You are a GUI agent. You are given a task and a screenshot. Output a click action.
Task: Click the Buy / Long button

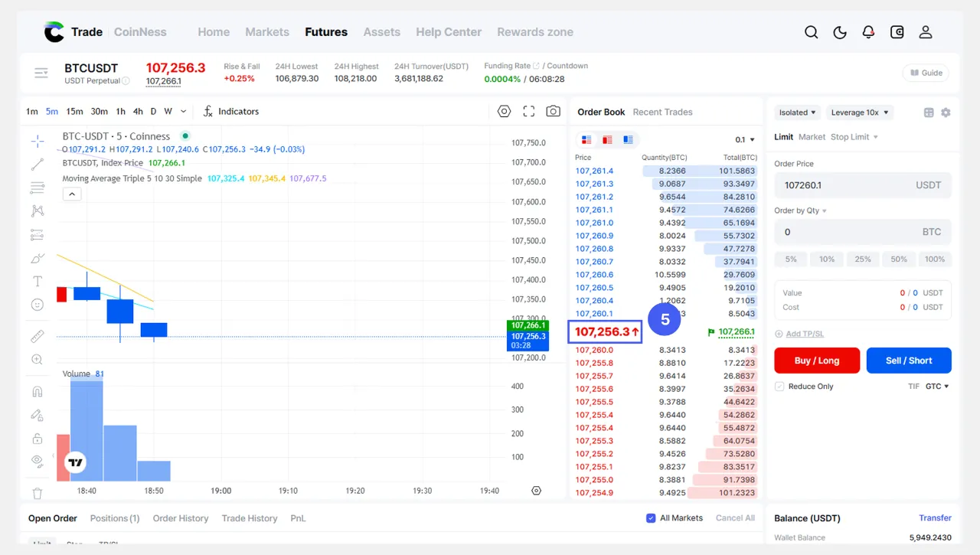point(817,361)
